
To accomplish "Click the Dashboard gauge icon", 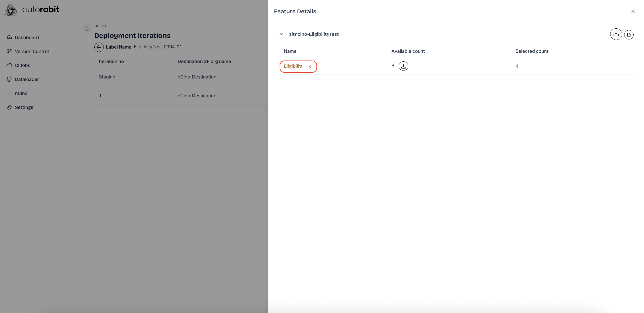I will tap(9, 37).
